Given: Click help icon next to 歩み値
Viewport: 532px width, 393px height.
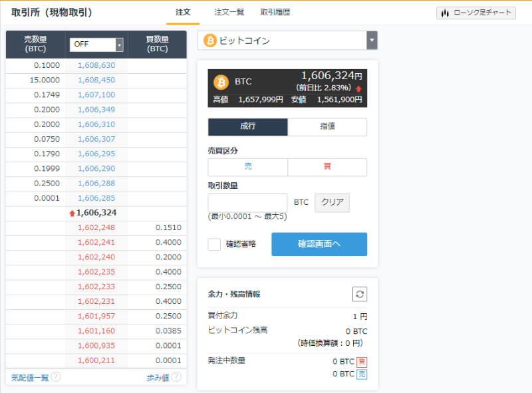Looking at the screenshot, I should click(176, 377).
